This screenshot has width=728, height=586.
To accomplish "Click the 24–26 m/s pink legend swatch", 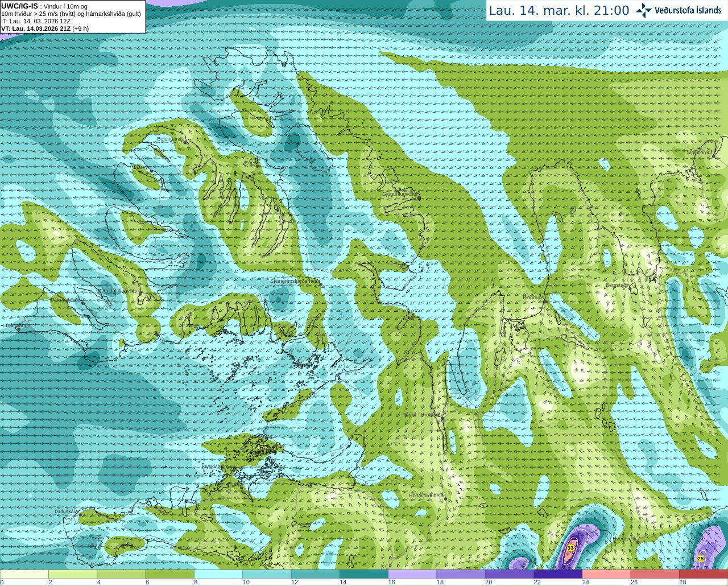I will [607, 574].
